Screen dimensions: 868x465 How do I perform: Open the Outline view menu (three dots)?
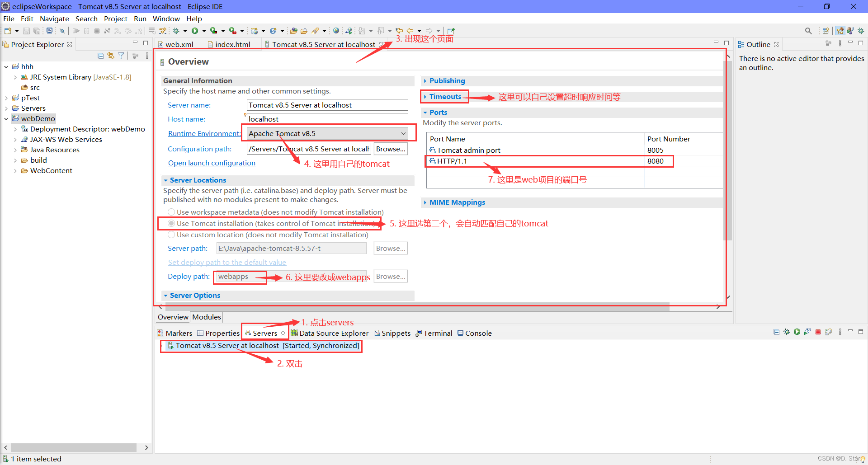click(840, 43)
